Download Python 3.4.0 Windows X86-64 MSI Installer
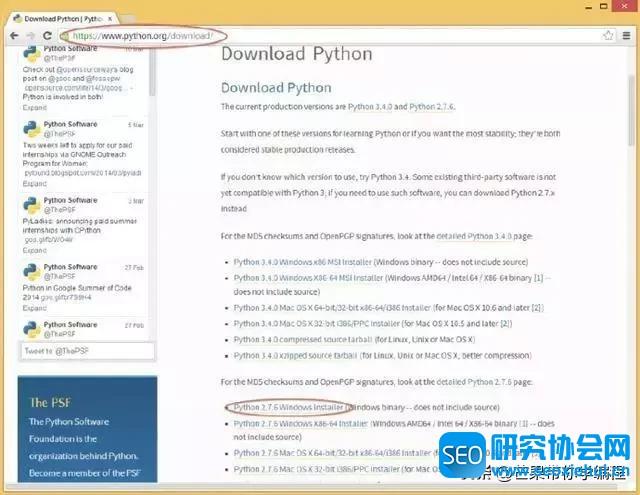Viewport: 640px width, 495px height. [308, 278]
